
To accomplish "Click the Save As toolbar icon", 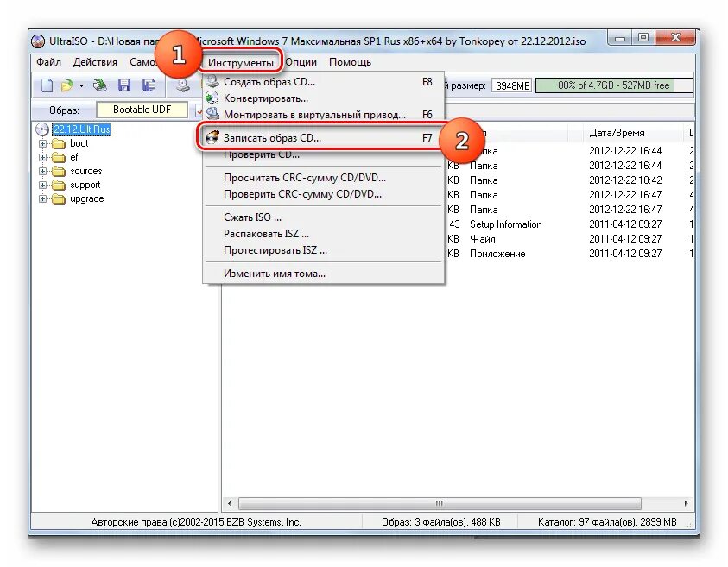I will [x=149, y=85].
